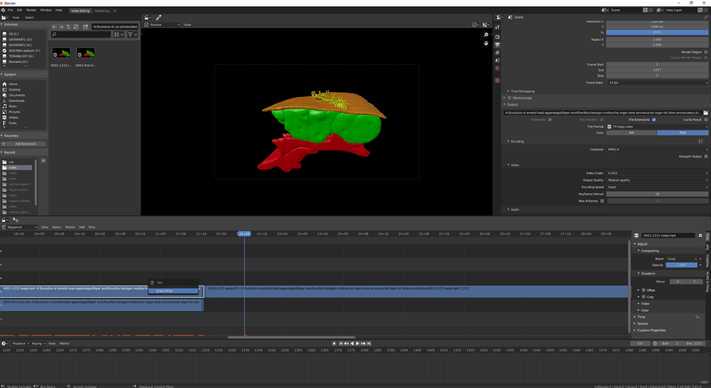Open the strip Blend mode dropdown

(682, 259)
